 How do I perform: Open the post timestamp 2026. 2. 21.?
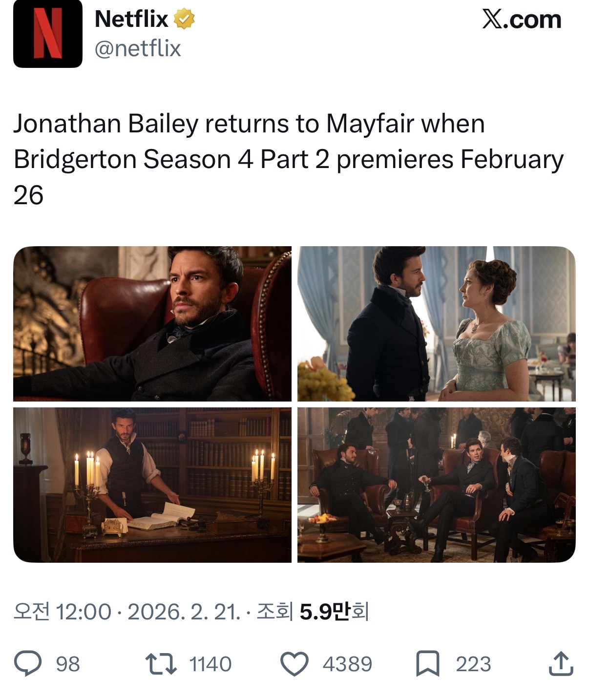[184, 612]
